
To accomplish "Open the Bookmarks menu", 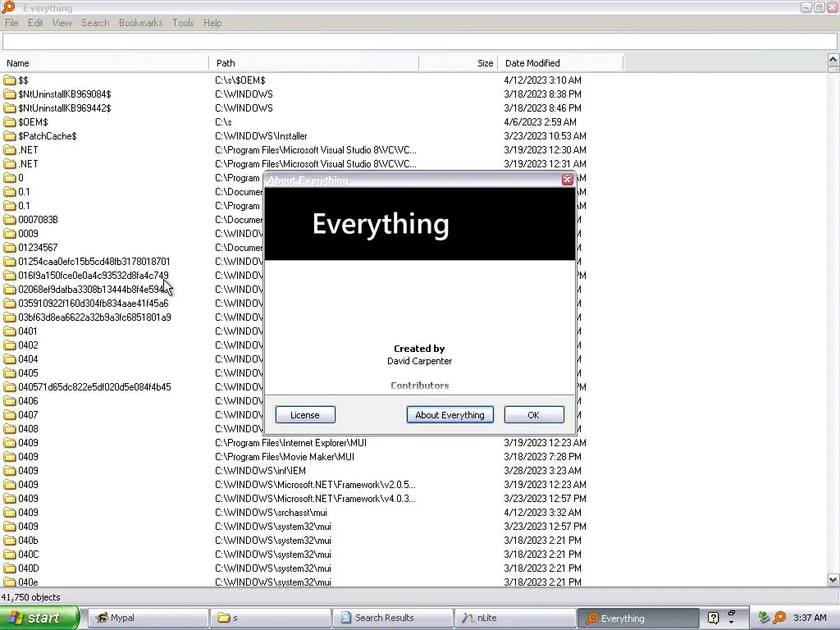I will point(140,23).
